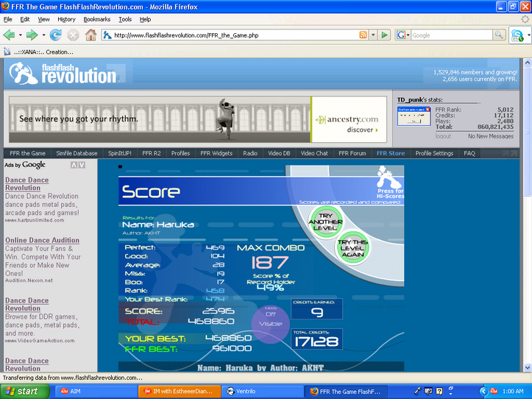Viewport: 532px width, 399px height.
Task: Click the Google search input field
Action: 452,35
